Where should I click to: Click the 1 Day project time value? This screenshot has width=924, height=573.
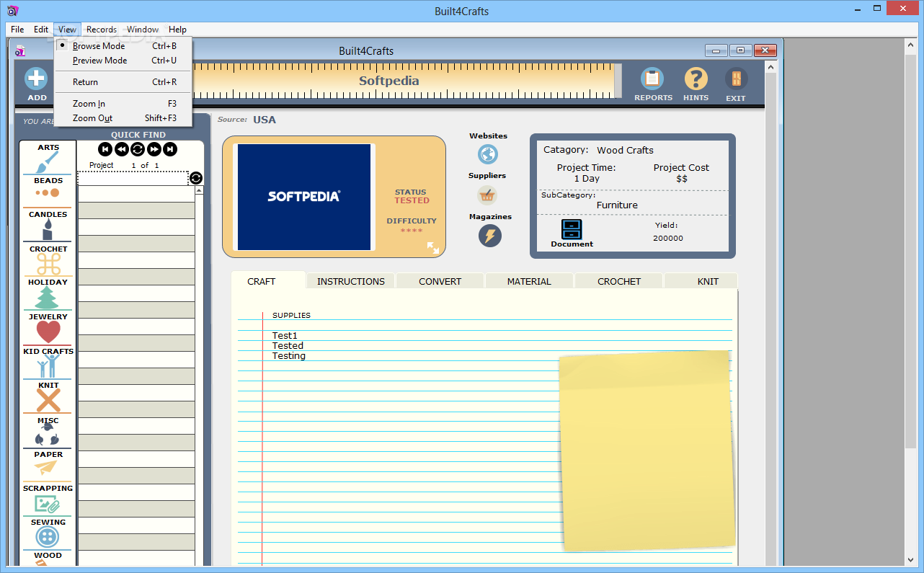pos(587,178)
